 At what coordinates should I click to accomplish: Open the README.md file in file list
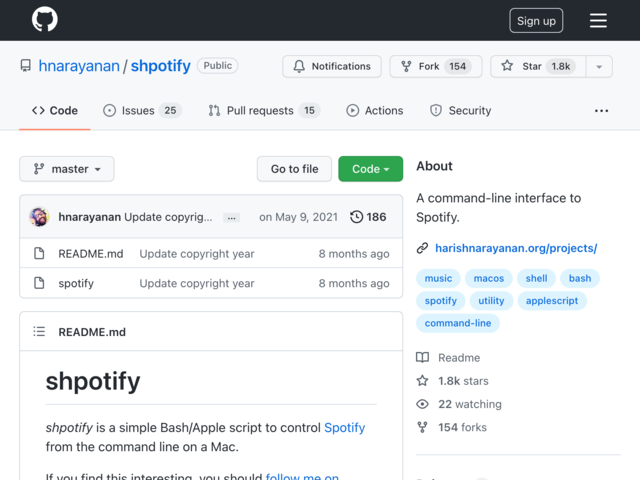tap(91, 254)
